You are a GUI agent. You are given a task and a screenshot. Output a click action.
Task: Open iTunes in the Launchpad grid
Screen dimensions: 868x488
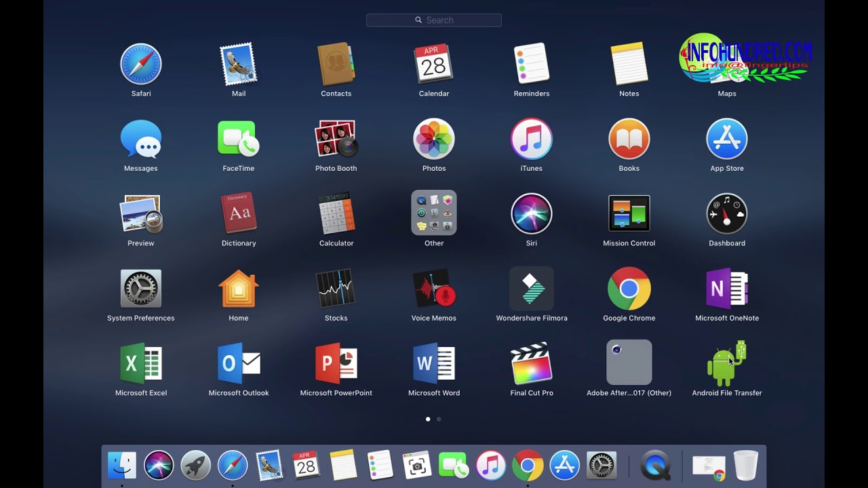pos(532,139)
